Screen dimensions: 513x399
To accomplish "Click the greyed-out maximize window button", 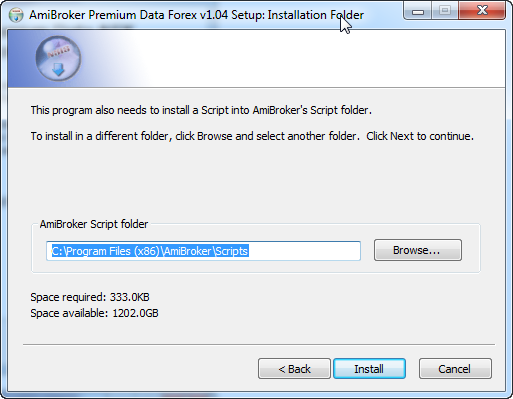I will click(445, 11).
